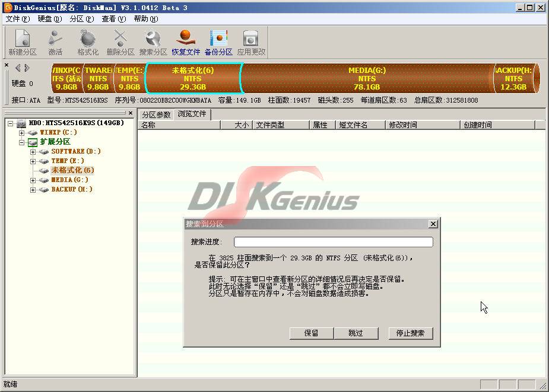Expand the TEMP (E:) tree node
549x392 pixels.
[x=33, y=161]
